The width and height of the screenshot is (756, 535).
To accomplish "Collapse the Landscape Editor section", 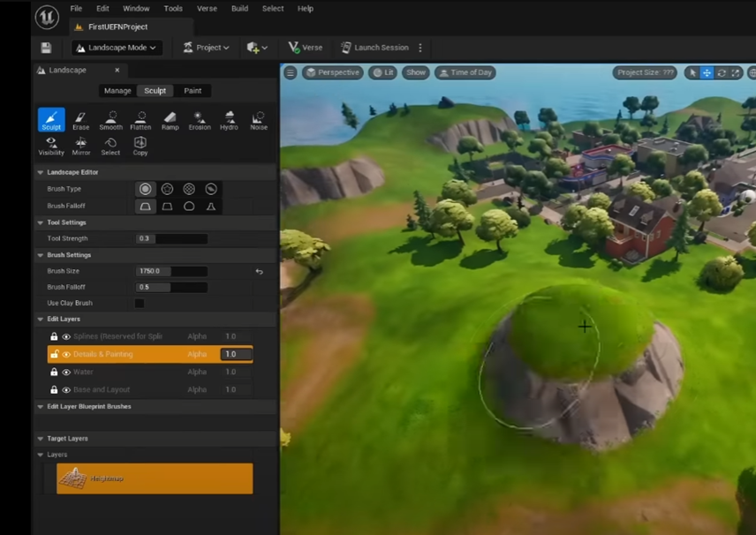I will click(x=41, y=172).
